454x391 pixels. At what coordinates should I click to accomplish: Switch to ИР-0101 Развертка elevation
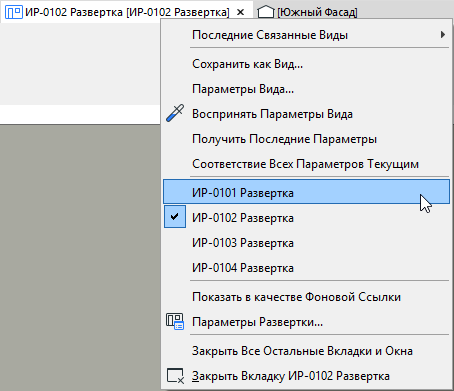click(x=306, y=192)
